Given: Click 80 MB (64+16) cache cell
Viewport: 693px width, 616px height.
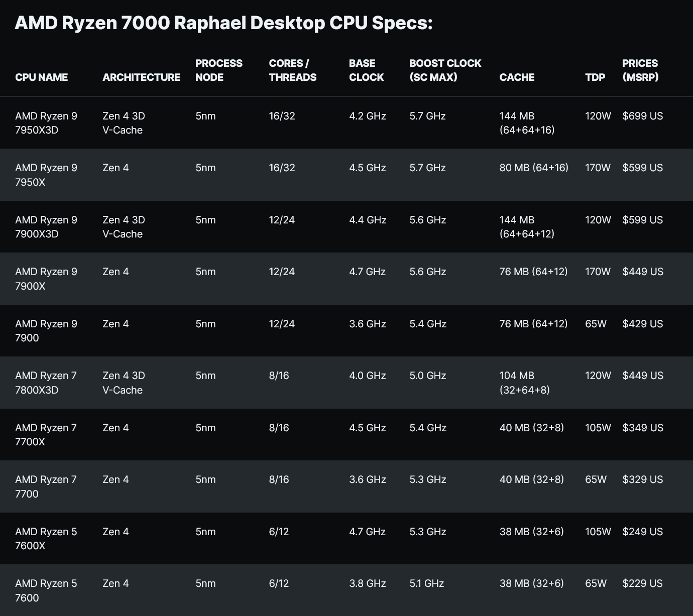Looking at the screenshot, I should point(534,168).
